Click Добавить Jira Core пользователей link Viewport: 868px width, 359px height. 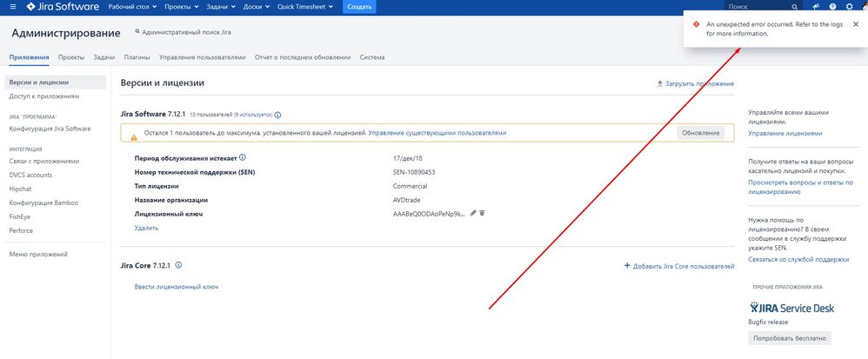[x=684, y=266]
